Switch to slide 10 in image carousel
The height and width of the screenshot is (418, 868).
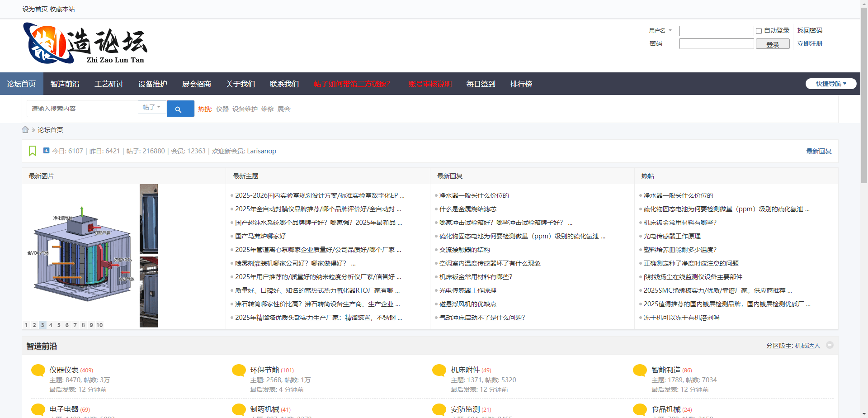[x=99, y=325]
